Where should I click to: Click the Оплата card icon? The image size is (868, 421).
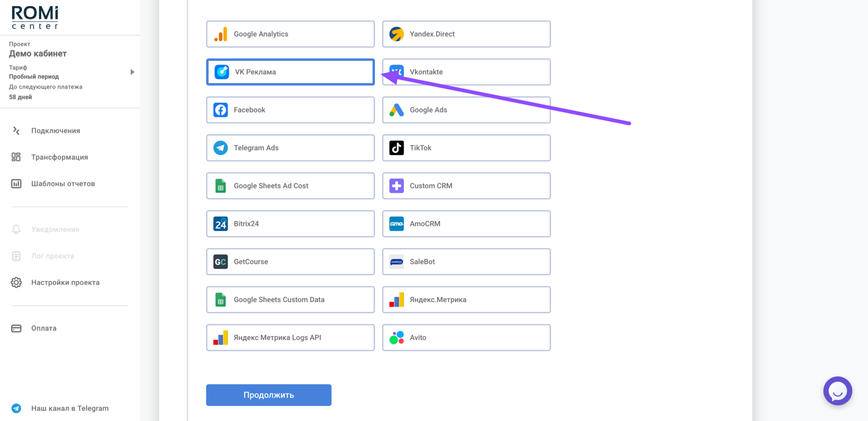pos(17,329)
